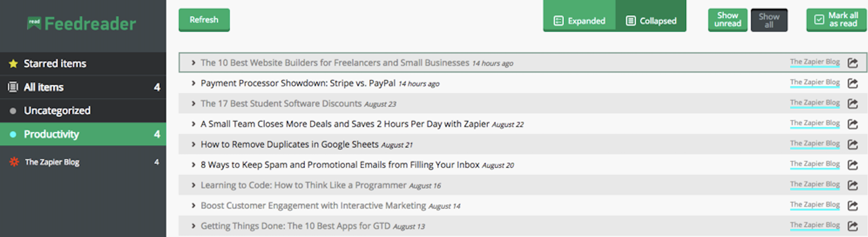Select The Zapier Blog feed in sidebar
Viewport: 868px width, 237px height.
(x=52, y=162)
